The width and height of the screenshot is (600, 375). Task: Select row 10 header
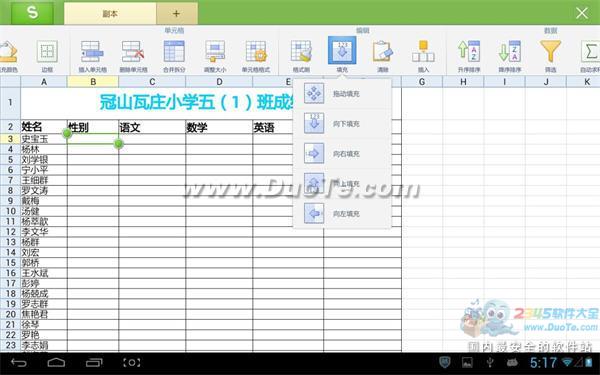pyautogui.click(x=10, y=211)
